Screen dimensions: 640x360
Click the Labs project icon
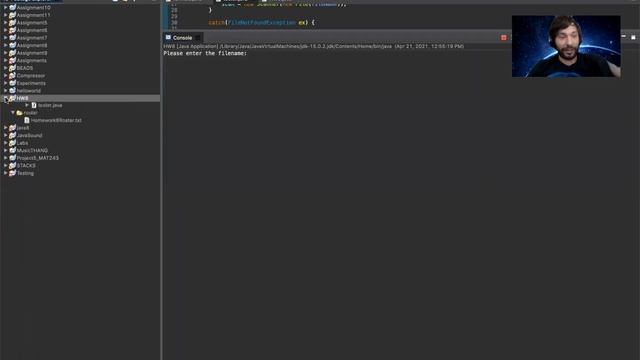(x=12, y=143)
